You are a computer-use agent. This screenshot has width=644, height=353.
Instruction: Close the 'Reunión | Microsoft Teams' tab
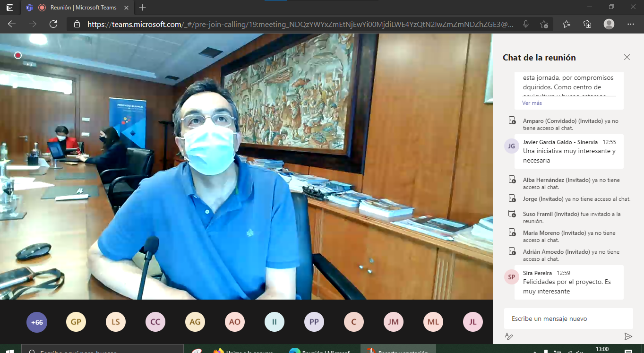coord(127,8)
